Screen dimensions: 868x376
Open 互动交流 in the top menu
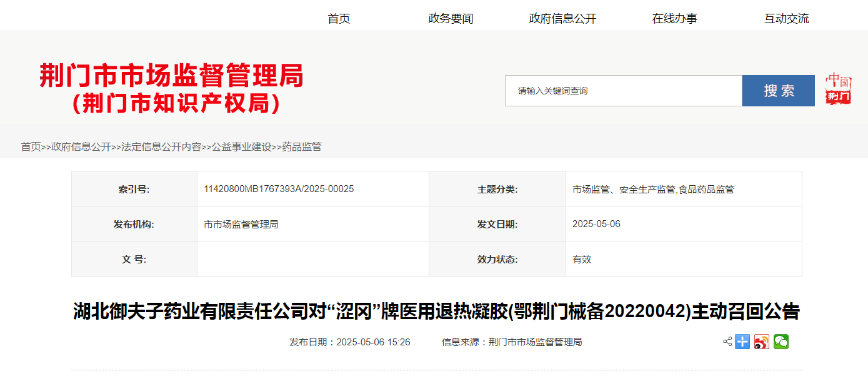point(787,19)
